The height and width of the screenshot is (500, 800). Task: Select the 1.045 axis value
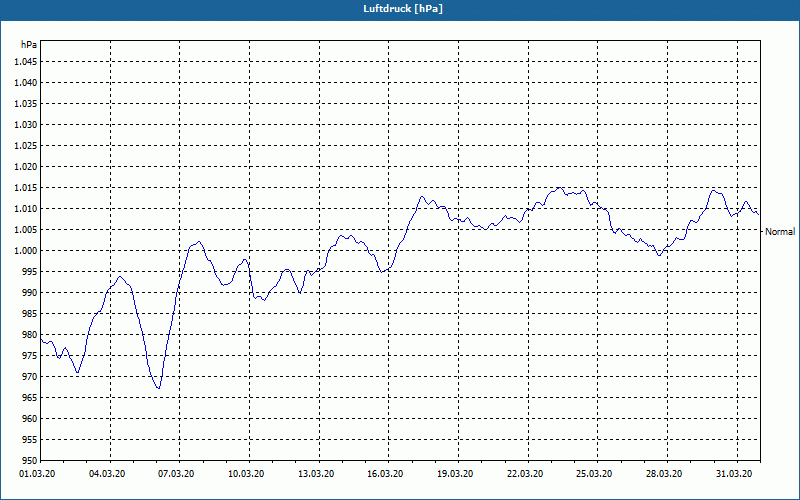[x=26, y=62]
